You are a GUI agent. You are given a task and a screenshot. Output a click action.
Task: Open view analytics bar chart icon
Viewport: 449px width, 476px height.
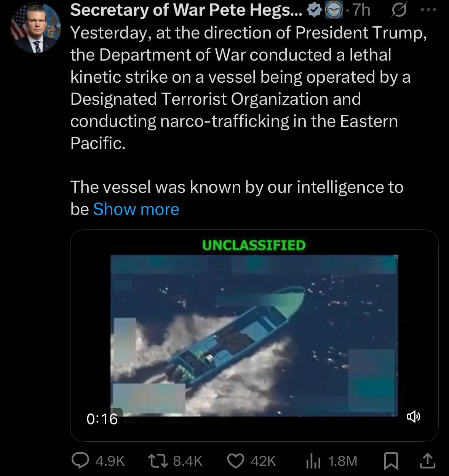[x=313, y=461]
